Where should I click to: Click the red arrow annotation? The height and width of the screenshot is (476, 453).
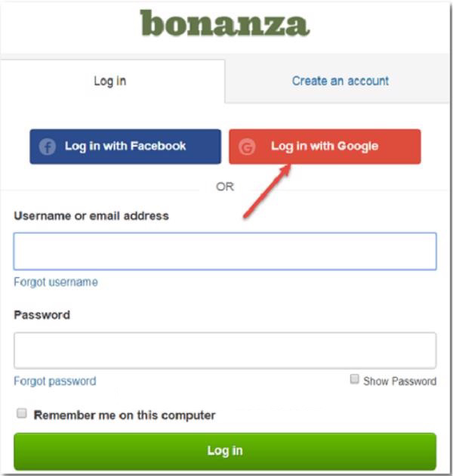point(266,192)
